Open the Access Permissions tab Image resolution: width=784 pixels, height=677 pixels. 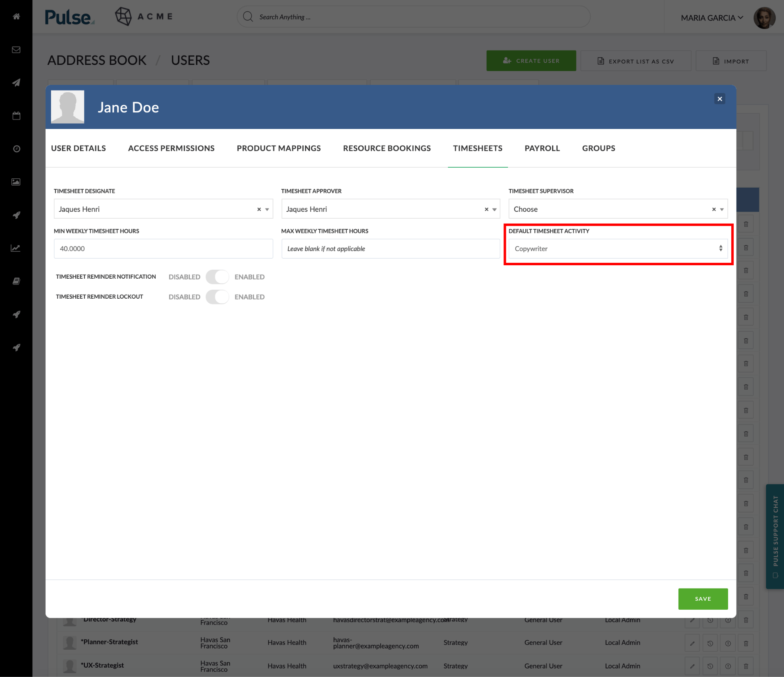pyautogui.click(x=171, y=148)
